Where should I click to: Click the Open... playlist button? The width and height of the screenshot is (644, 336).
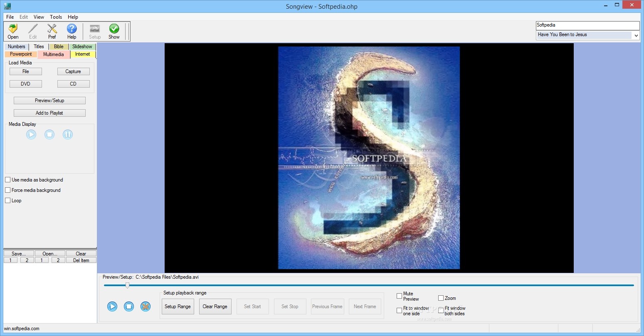(x=50, y=253)
